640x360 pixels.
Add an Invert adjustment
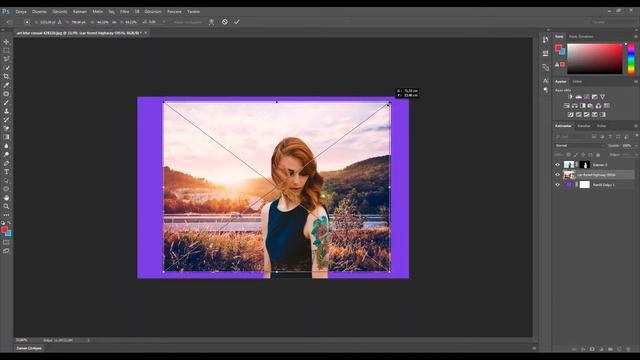(571, 115)
